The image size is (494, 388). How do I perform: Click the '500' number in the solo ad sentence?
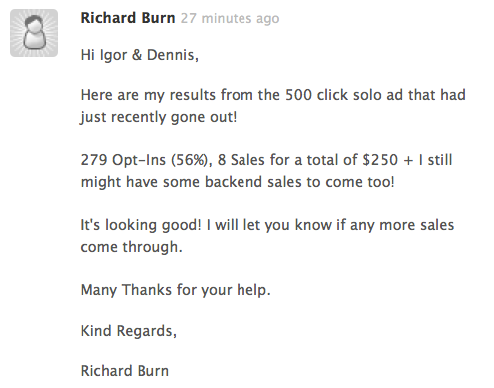[x=298, y=95]
